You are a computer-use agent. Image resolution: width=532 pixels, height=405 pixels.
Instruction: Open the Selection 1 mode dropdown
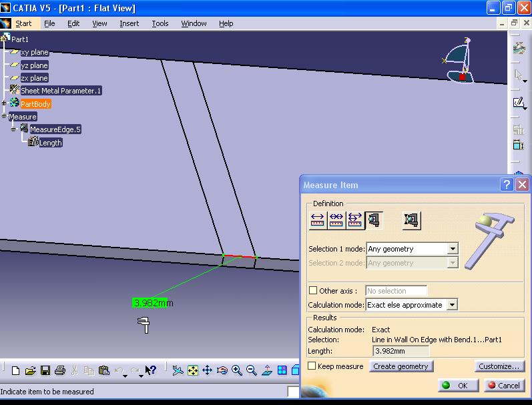(453, 249)
